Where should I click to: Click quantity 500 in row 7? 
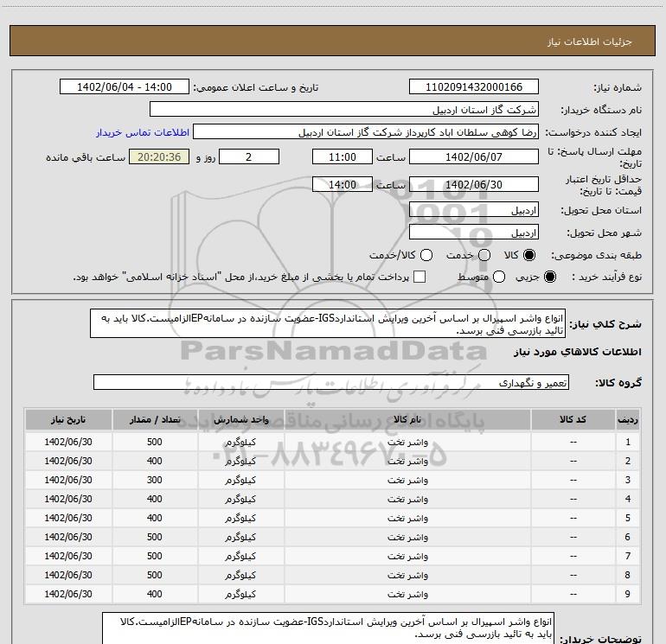pyautogui.click(x=155, y=556)
